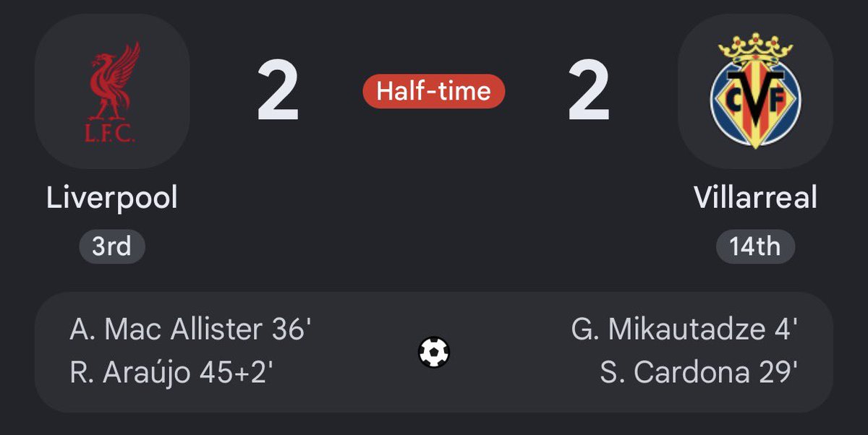Open the Villarreal club crest
This screenshot has height=435, width=868.
pos(755,91)
